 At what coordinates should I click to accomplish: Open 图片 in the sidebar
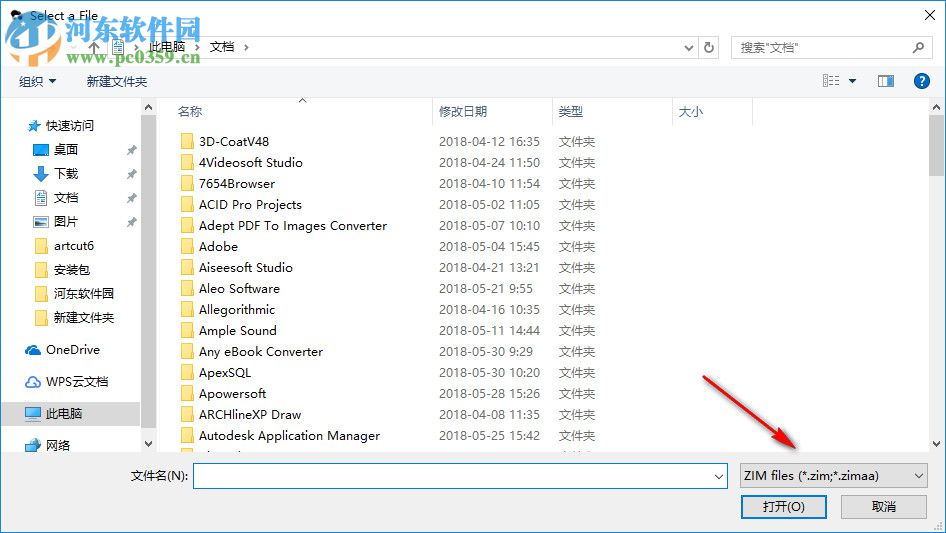click(66, 222)
